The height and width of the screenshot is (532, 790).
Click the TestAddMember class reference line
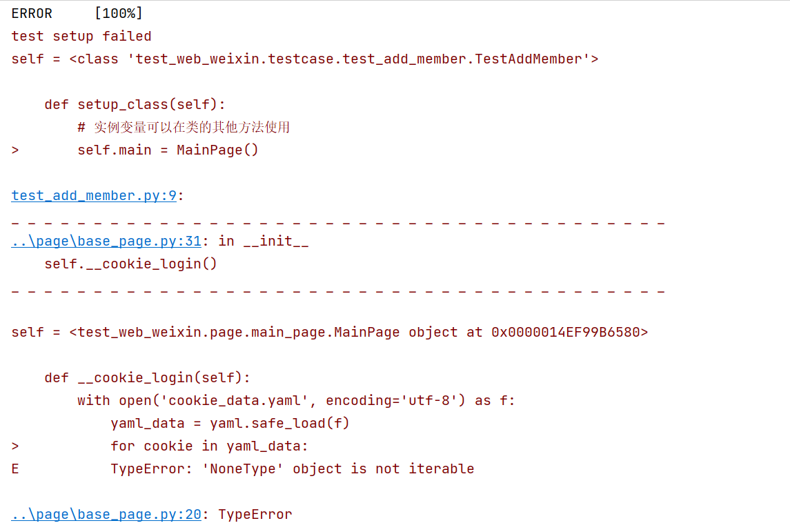[x=305, y=59]
